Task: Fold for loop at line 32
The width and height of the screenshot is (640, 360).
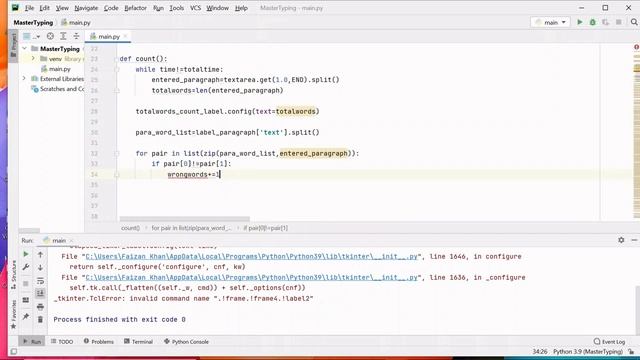Action: (x=116, y=153)
